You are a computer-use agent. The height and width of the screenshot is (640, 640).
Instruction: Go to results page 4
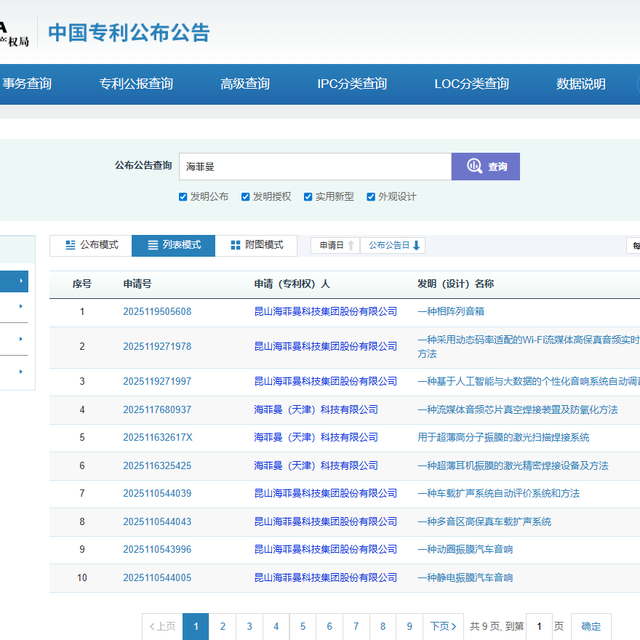pyautogui.click(x=276, y=627)
